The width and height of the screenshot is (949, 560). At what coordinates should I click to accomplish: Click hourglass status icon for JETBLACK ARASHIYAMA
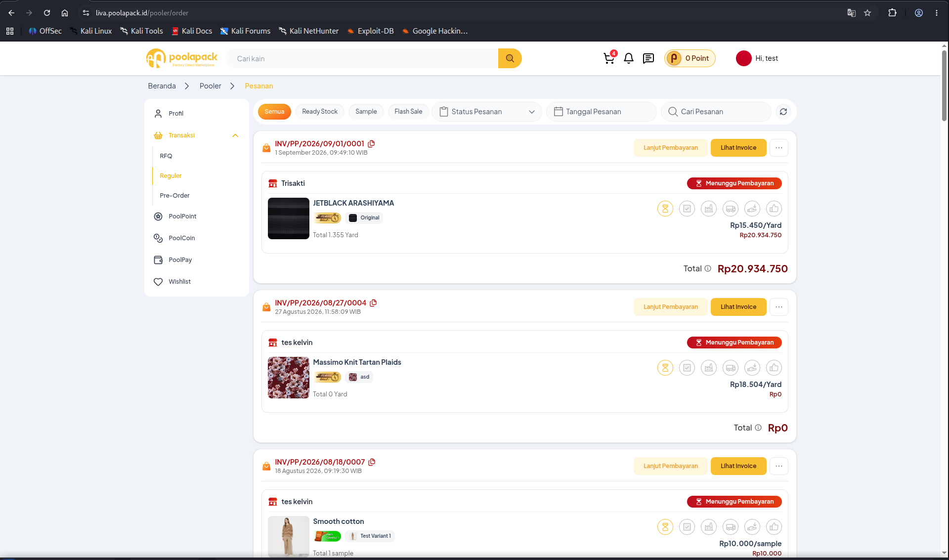point(665,209)
